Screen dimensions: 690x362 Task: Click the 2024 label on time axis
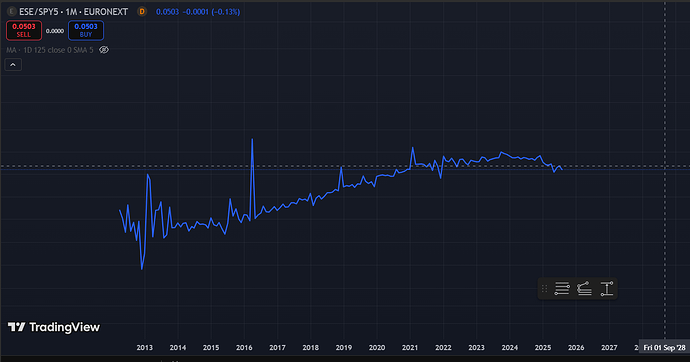[510, 347]
